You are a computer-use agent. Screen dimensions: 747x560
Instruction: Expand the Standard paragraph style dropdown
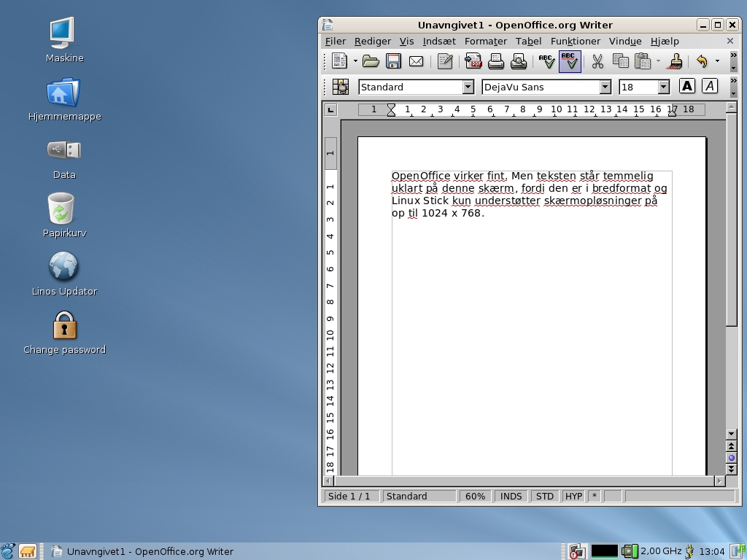468,87
